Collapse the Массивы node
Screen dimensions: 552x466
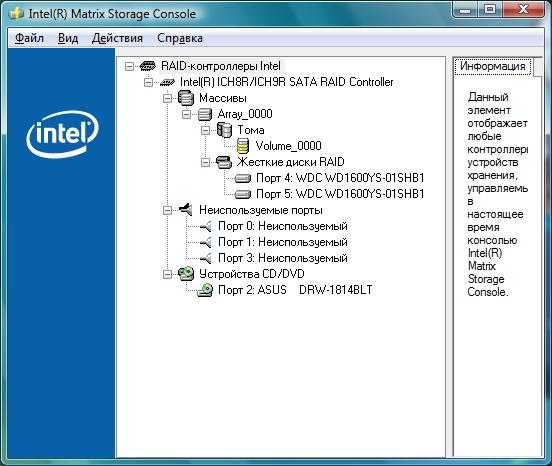[168, 98]
